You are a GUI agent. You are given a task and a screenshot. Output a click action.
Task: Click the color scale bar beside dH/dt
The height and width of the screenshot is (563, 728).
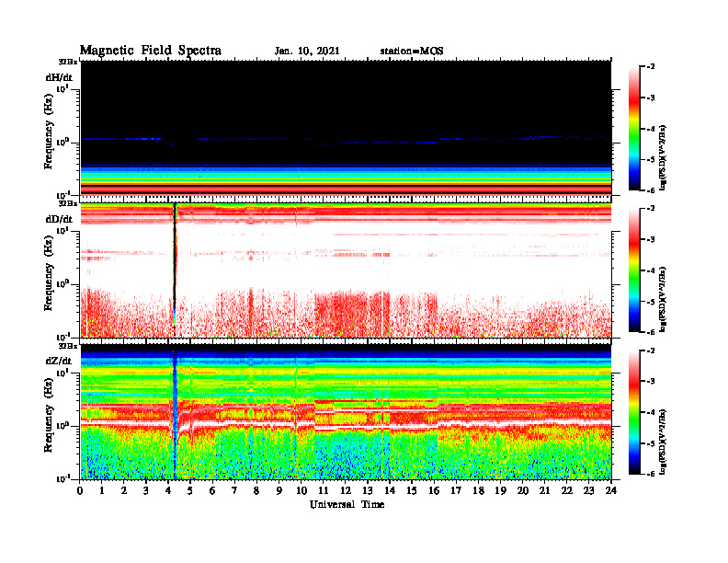coord(634,128)
